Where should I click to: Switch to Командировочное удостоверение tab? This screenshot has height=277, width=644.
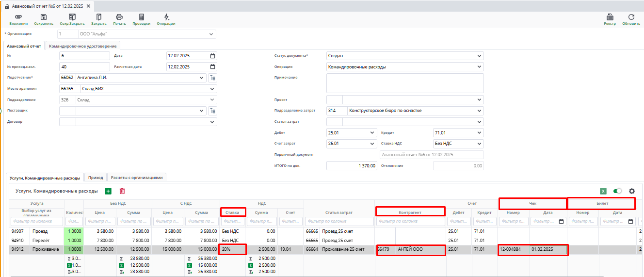[x=83, y=46]
